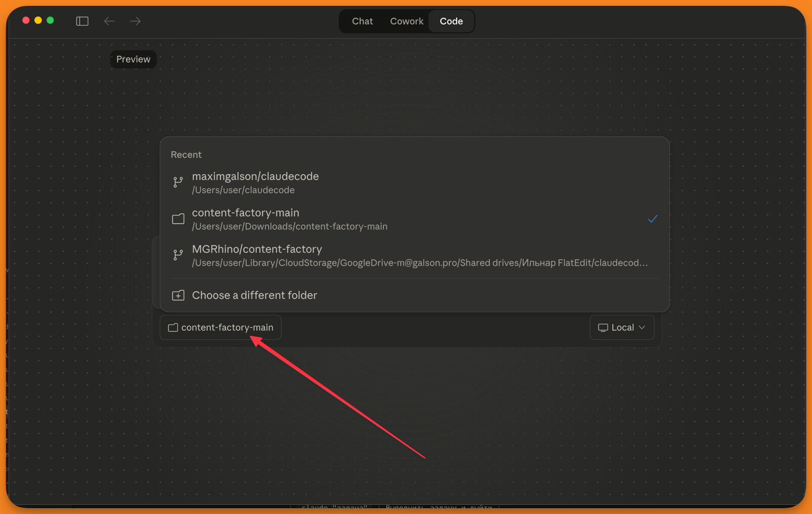Click the Recent section heading
This screenshot has width=812, height=514.
(x=186, y=155)
